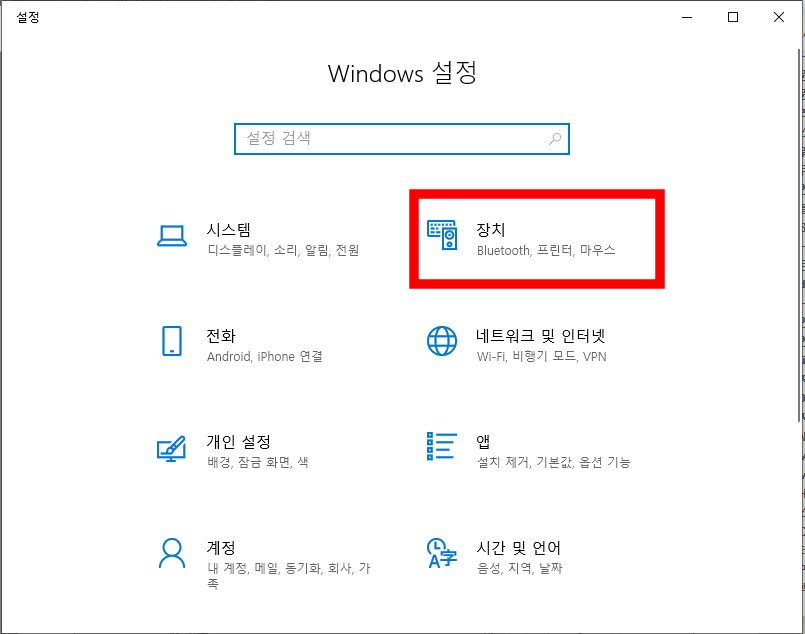Open the 시스템 settings title
This screenshot has height=634, width=805.
click(228, 229)
